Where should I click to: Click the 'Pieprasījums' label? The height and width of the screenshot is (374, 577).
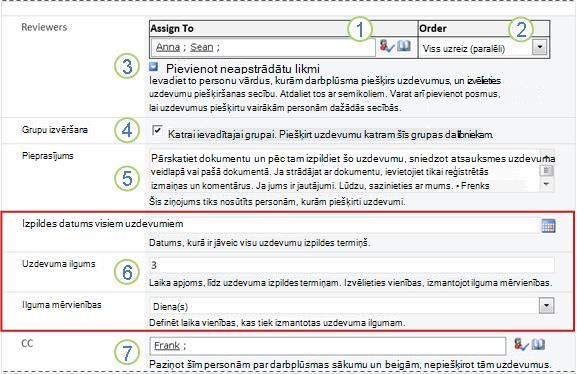tap(47, 156)
